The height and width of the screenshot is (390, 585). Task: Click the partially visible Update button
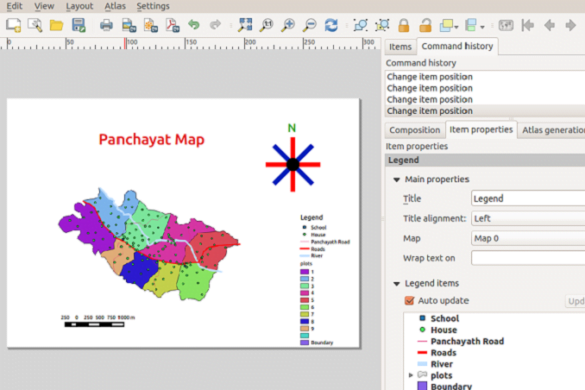(575, 301)
